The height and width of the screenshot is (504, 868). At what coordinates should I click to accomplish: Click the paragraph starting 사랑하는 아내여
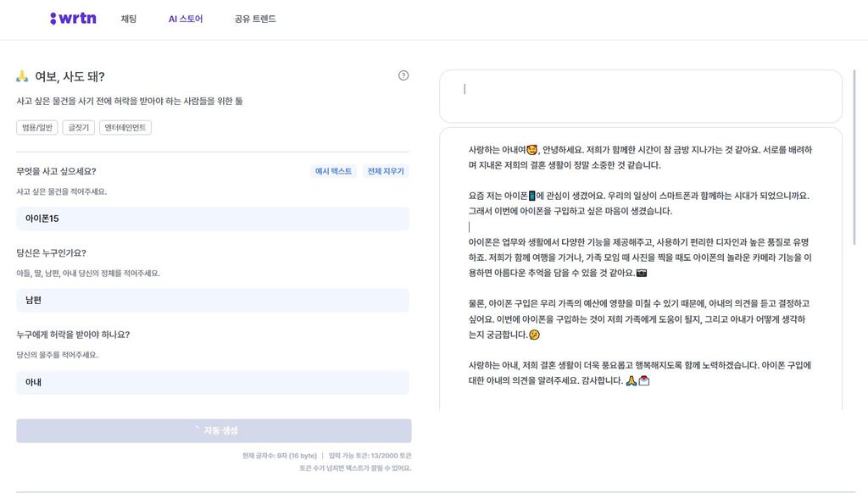coord(641,157)
